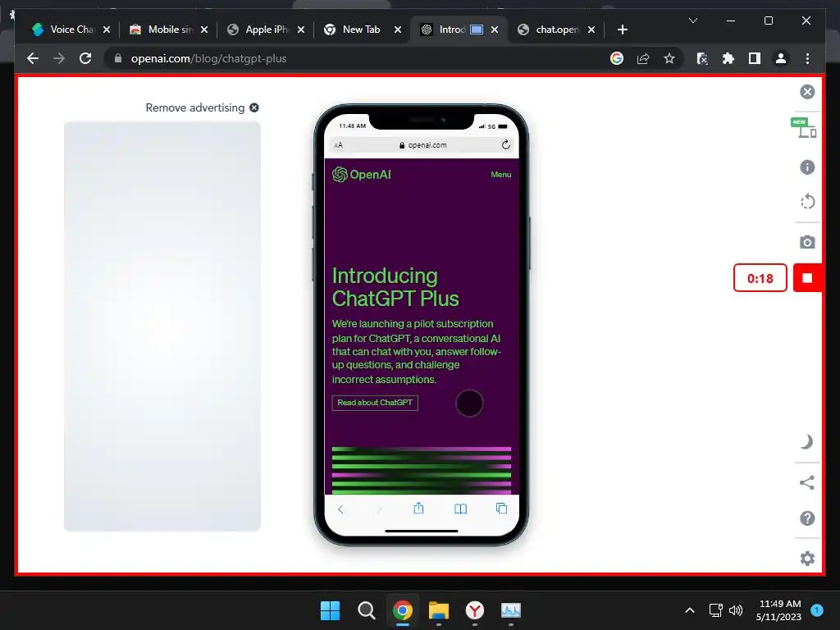The image size is (840, 630).
Task: Tap the Read about ChatGPT button
Action: coord(375,402)
